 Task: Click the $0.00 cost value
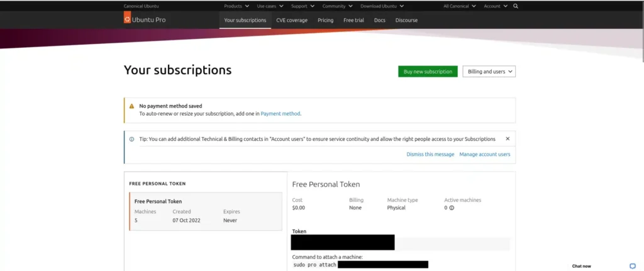point(299,207)
